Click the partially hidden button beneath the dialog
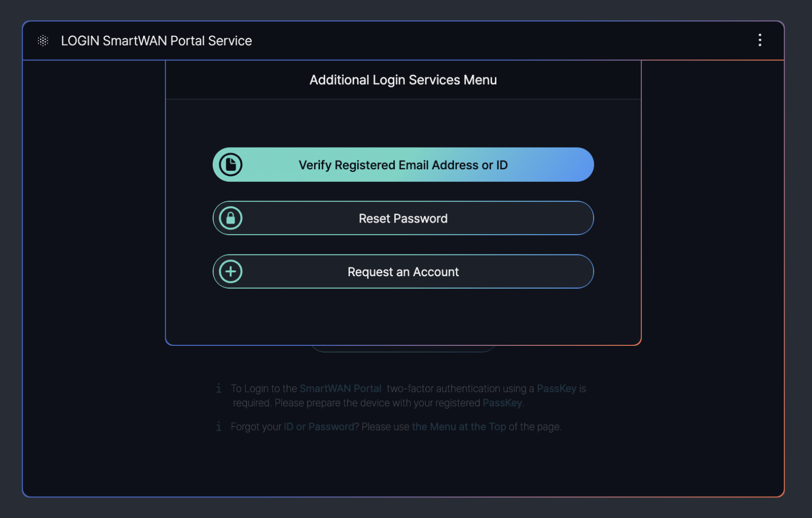The image size is (812, 518). pyautogui.click(x=403, y=349)
